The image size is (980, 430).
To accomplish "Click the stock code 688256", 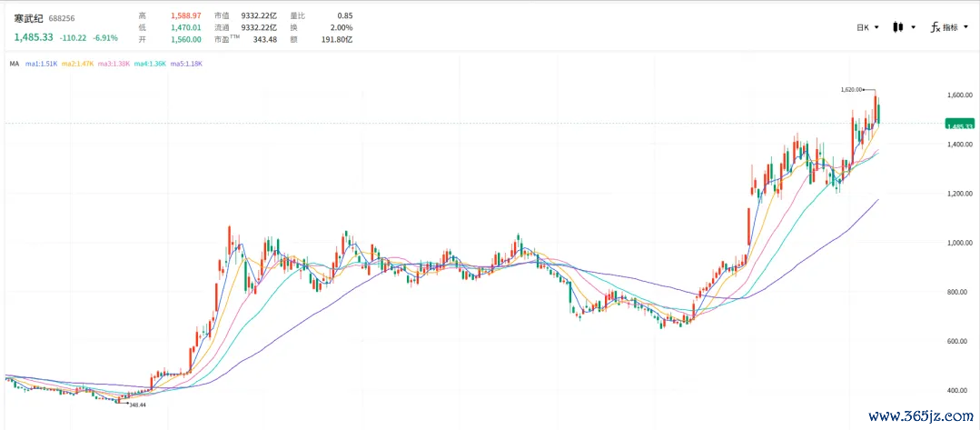I will (61, 19).
